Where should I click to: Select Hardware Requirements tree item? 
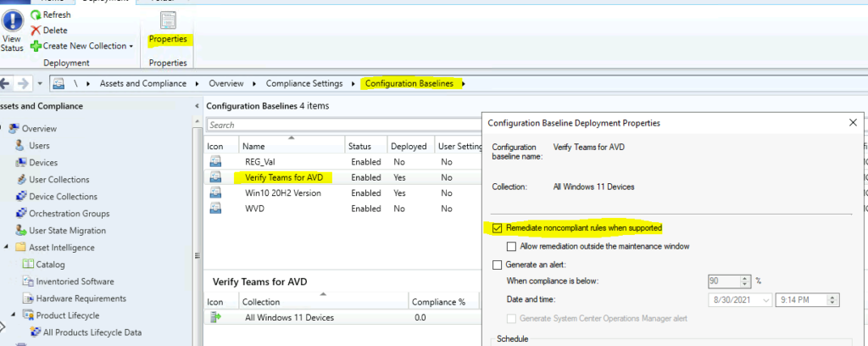coord(81,299)
